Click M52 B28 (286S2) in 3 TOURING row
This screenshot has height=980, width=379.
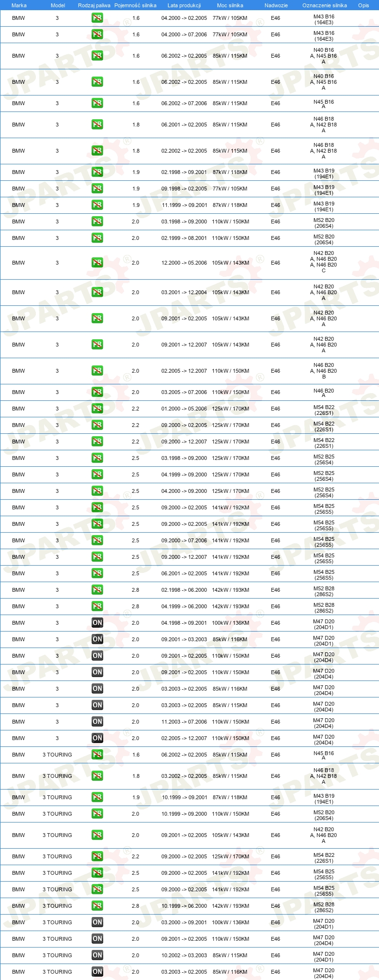pyautogui.click(x=324, y=907)
